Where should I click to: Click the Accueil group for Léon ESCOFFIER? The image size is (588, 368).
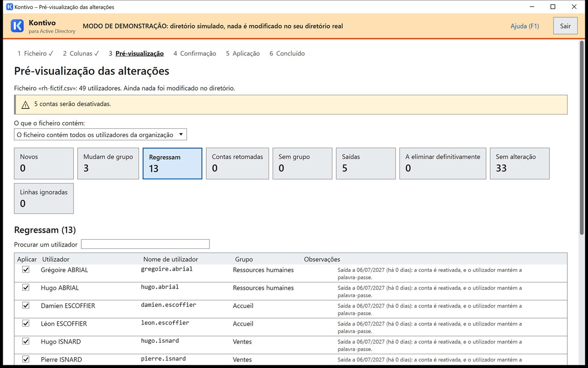coord(243,324)
